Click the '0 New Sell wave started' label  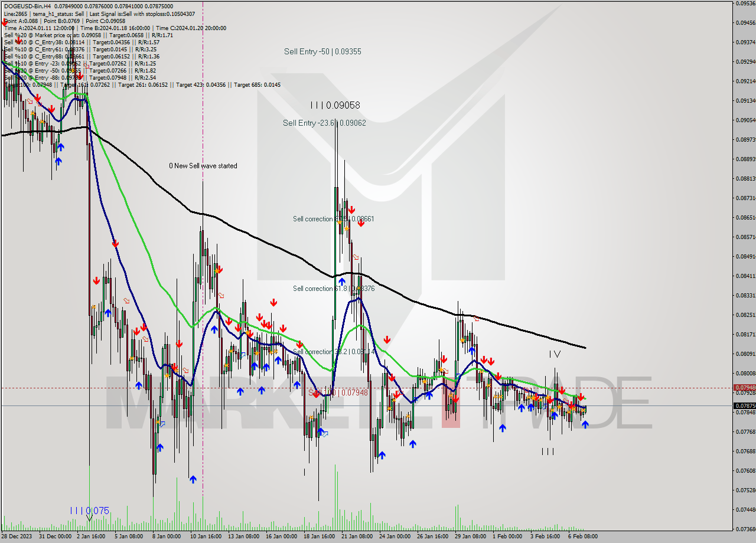pyautogui.click(x=203, y=166)
